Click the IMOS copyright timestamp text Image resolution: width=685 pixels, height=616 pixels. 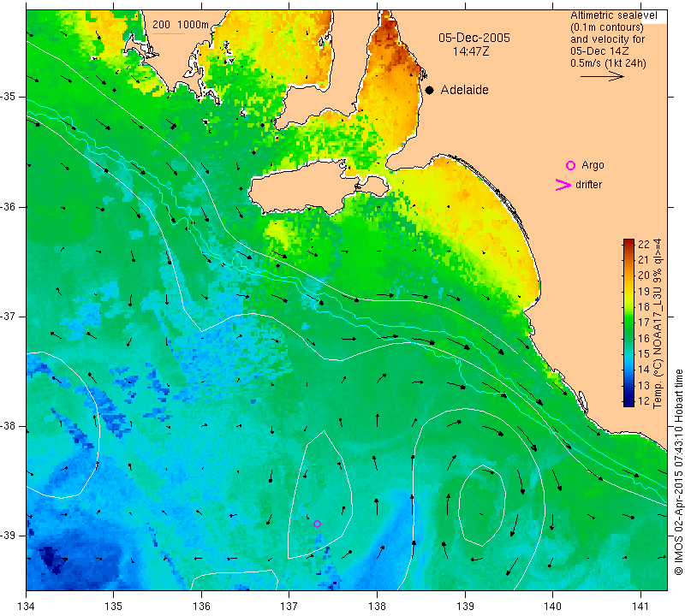pyautogui.click(x=678, y=471)
